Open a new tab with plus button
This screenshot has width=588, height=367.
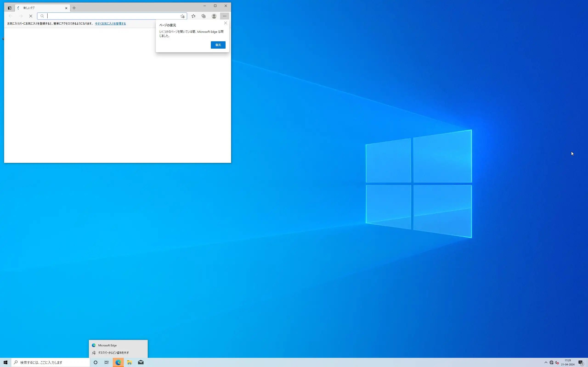74,8
